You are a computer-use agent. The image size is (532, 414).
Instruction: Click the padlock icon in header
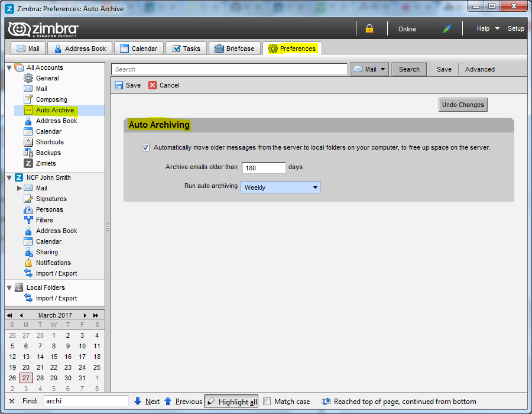point(369,28)
